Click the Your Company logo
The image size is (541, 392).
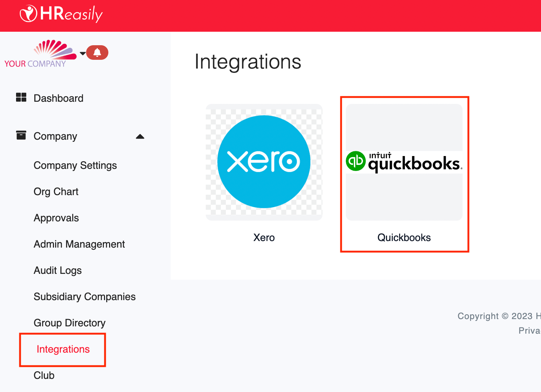(40, 54)
